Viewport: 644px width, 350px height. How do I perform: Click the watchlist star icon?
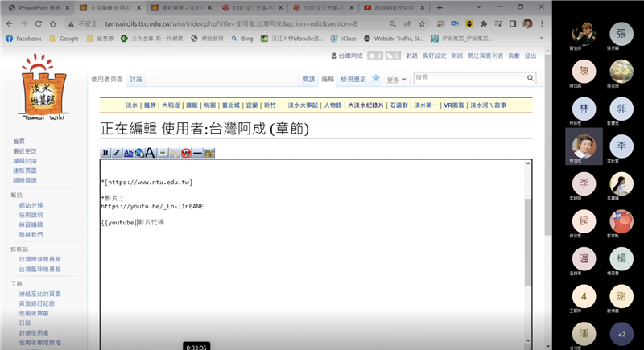[x=375, y=79]
